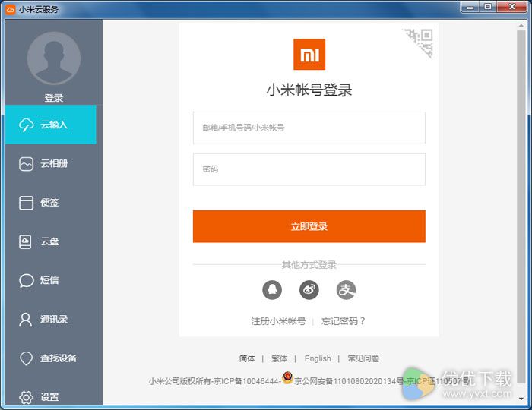The width and height of the screenshot is (532, 410).
Task: Click the 京公网安备 registration text
Action: [349, 381]
